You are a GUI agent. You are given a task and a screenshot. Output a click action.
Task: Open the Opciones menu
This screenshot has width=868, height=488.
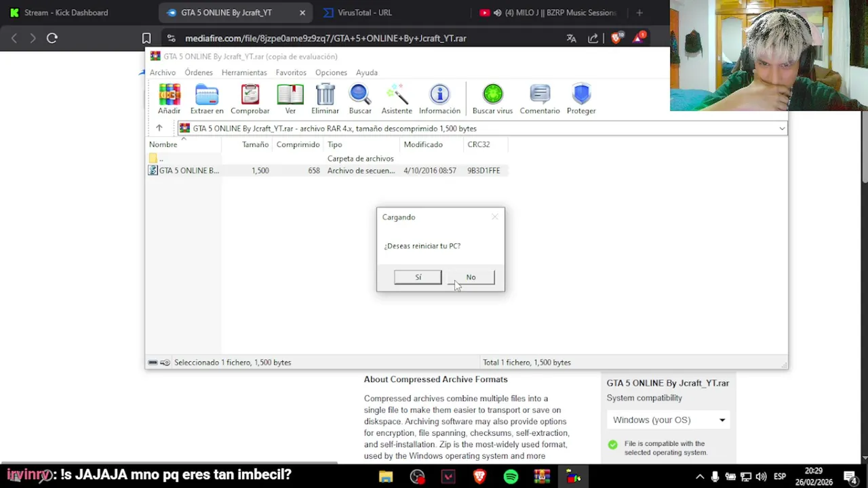(x=331, y=73)
